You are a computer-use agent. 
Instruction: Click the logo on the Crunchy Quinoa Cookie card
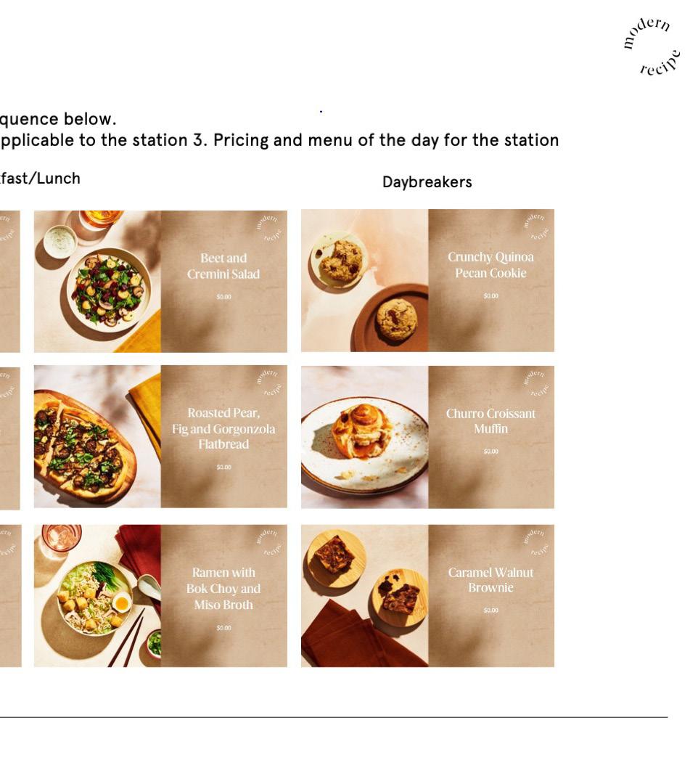(537, 226)
